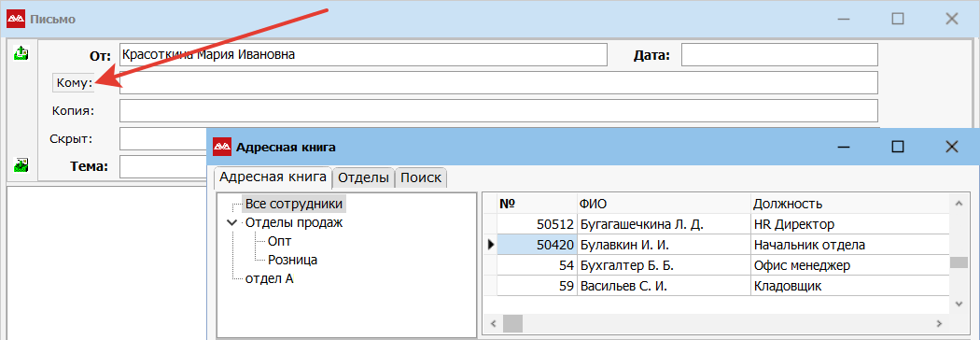Click the green attachment icon beside the Тема field
980x340 pixels.
pos(21,165)
